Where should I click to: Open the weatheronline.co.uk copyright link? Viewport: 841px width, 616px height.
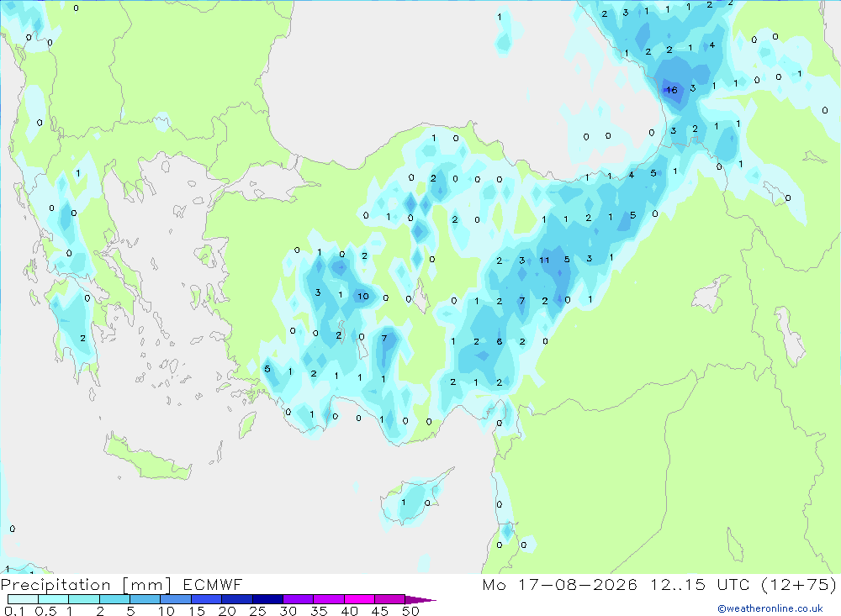point(770,608)
